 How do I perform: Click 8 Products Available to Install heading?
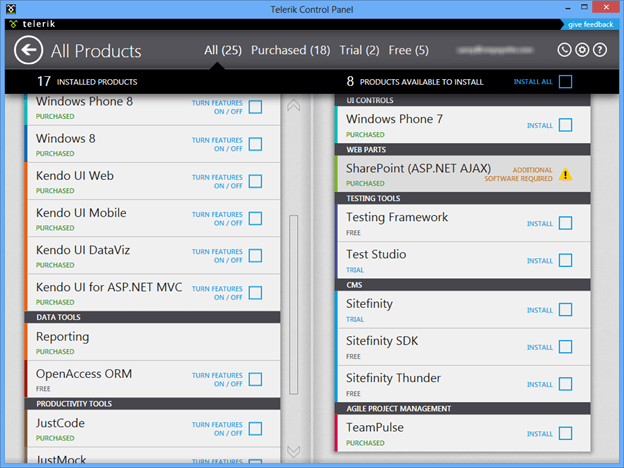point(415,82)
